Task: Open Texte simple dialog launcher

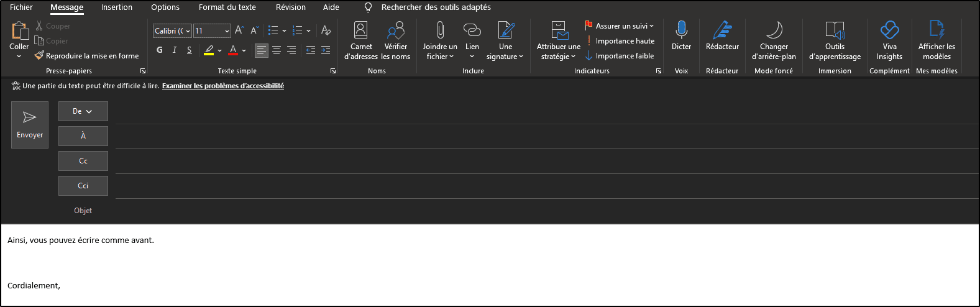Action: click(333, 71)
